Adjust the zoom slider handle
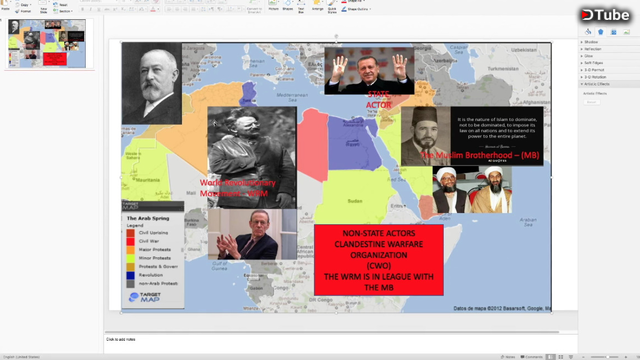 608,357
